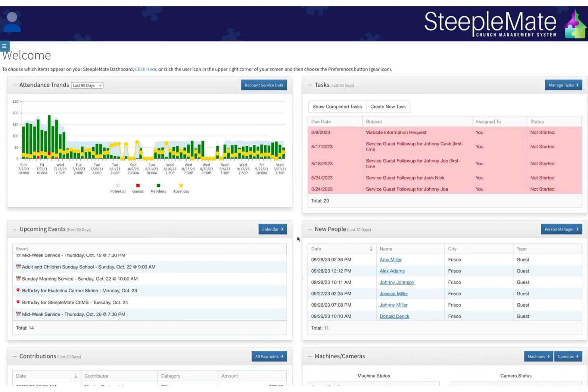
Task: Open Jessica Miller profile link
Action: [x=394, y=294]
